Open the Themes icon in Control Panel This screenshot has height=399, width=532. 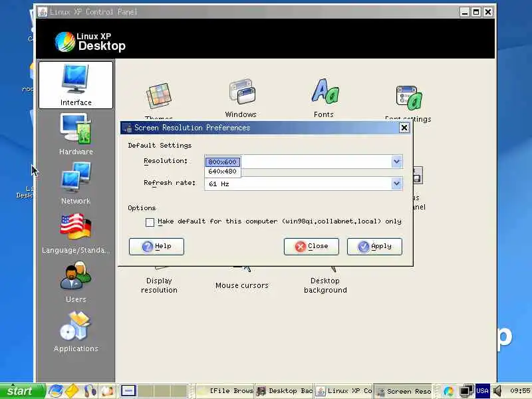pos(159,101)
